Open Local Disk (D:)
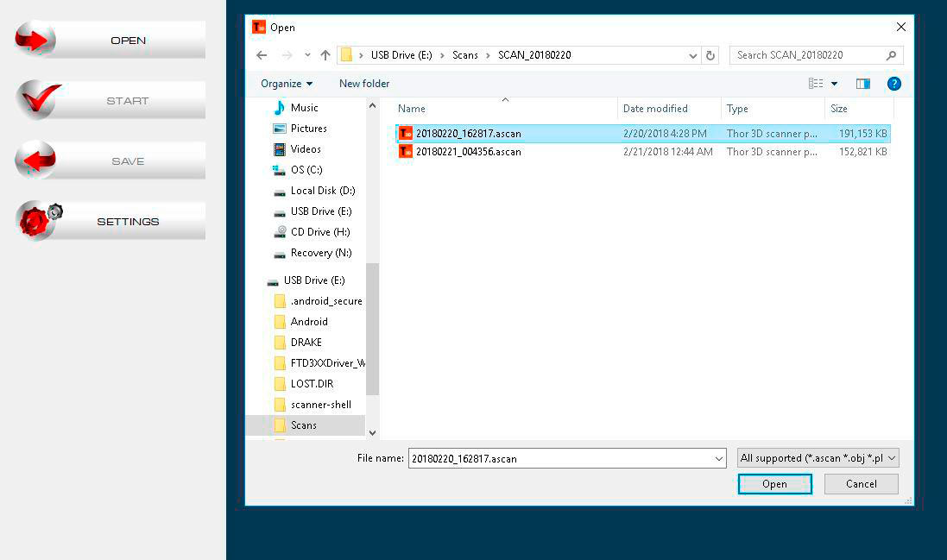 323,190
